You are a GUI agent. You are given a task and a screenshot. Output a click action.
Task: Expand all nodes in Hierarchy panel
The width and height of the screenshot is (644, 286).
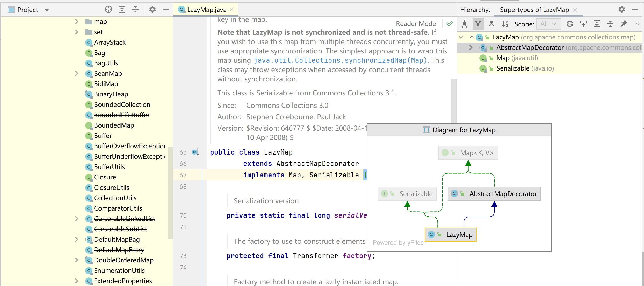coord(597,24)
